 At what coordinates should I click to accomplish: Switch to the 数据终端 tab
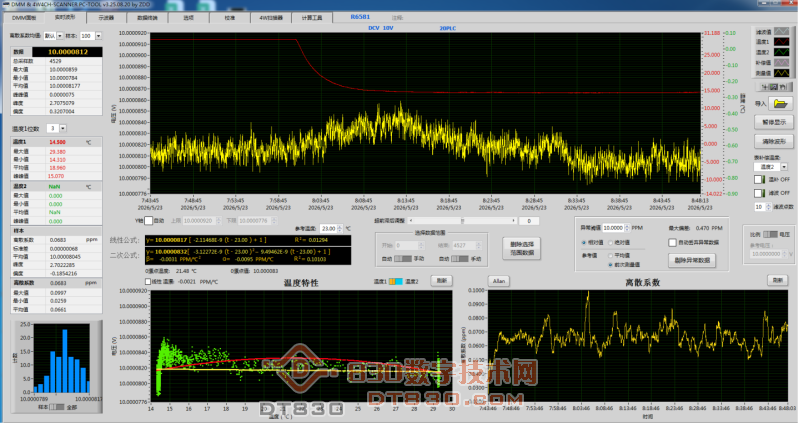pos(147,18)
